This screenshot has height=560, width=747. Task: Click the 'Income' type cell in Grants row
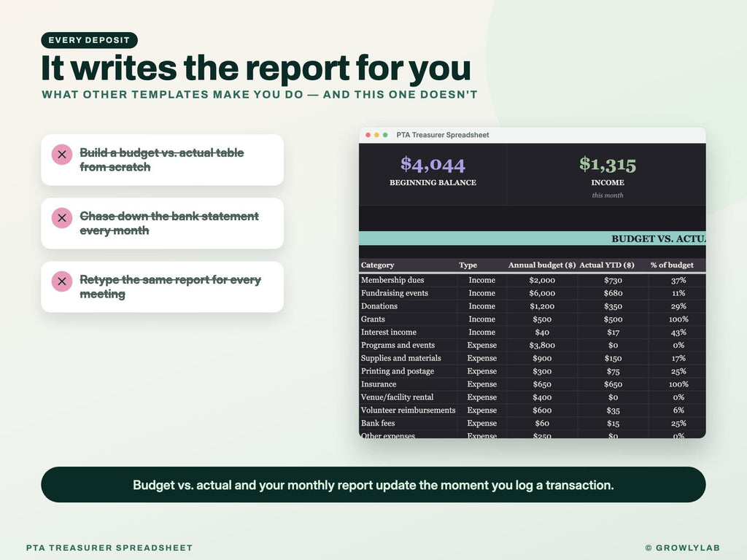pyautogui.click(x=481, y=319)
